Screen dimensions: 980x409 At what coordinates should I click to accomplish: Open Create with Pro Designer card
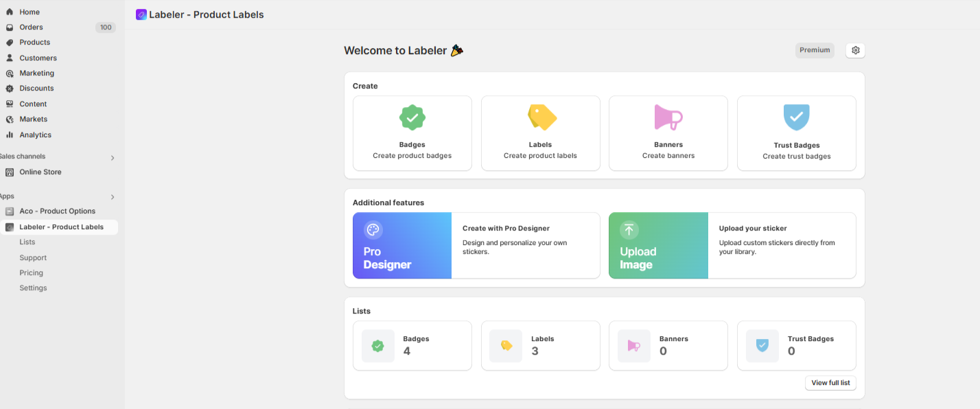pos(476,246)
